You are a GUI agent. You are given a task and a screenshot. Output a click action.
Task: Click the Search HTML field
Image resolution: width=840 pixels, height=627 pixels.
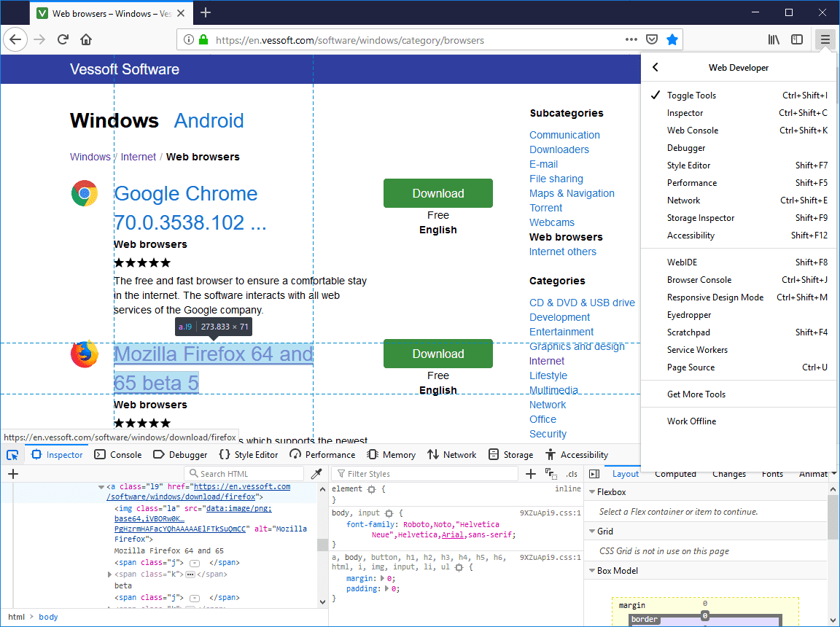tap(244, 474)
